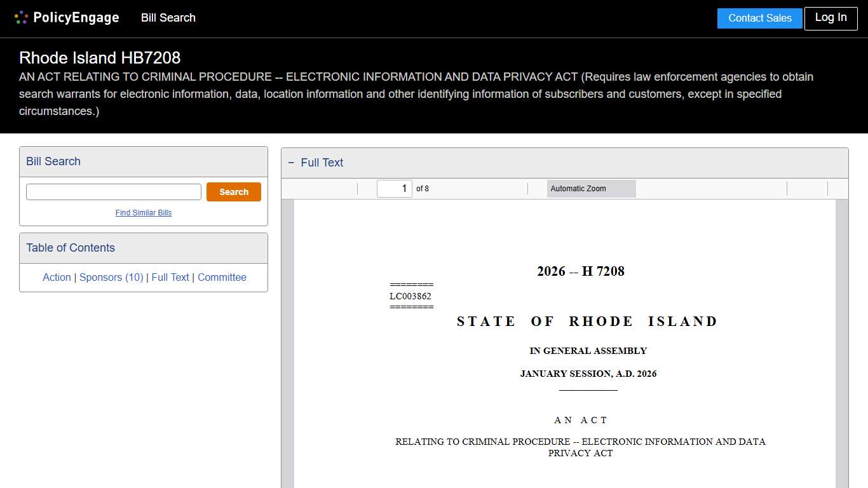This screenshot has height=488, width=868.
Task: Click the download icon in the PDF toolbar
Action: point(818,189)
